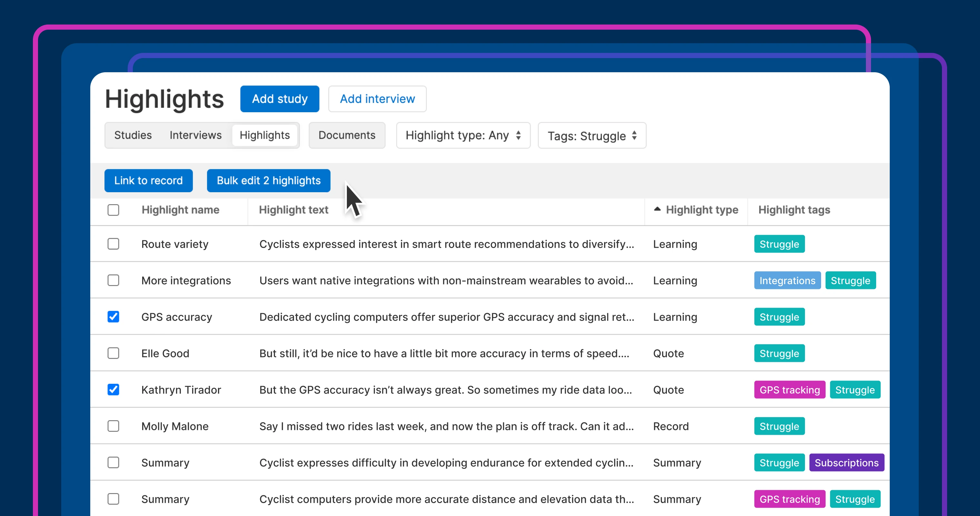Toggle the select-all checkbox in the table header
The width and height of the screenshot is (980, 516).
113,210
